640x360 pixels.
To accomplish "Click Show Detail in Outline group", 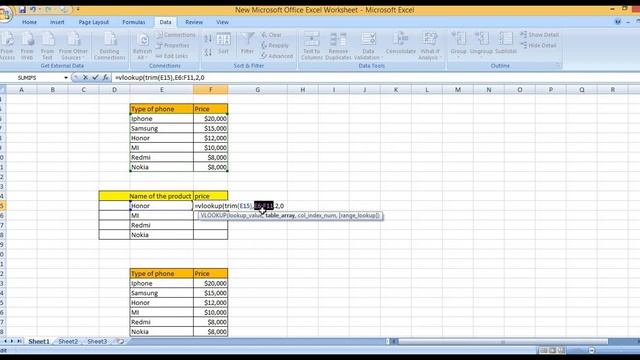I will [540, 35].
